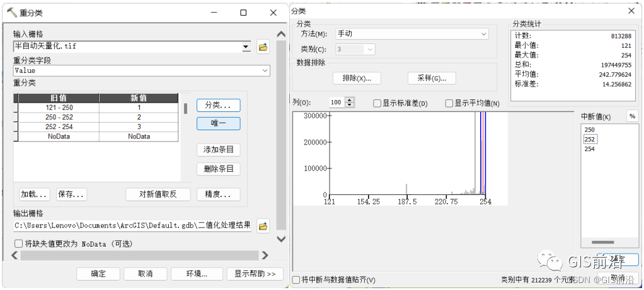Click the Exclusion... button
This screenshot has height=290, width=644.
(x=357, y=79)
